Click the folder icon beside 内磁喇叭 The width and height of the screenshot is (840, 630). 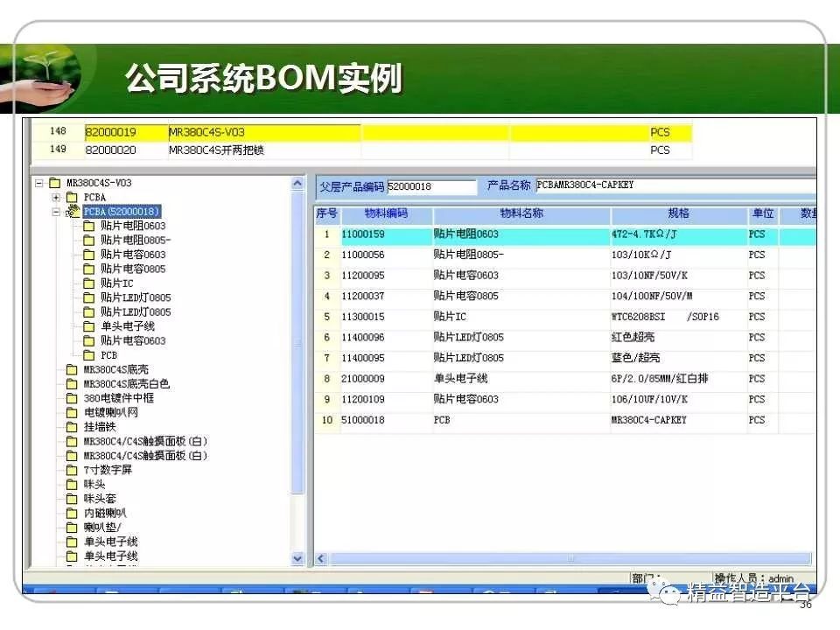pos(72,513)
